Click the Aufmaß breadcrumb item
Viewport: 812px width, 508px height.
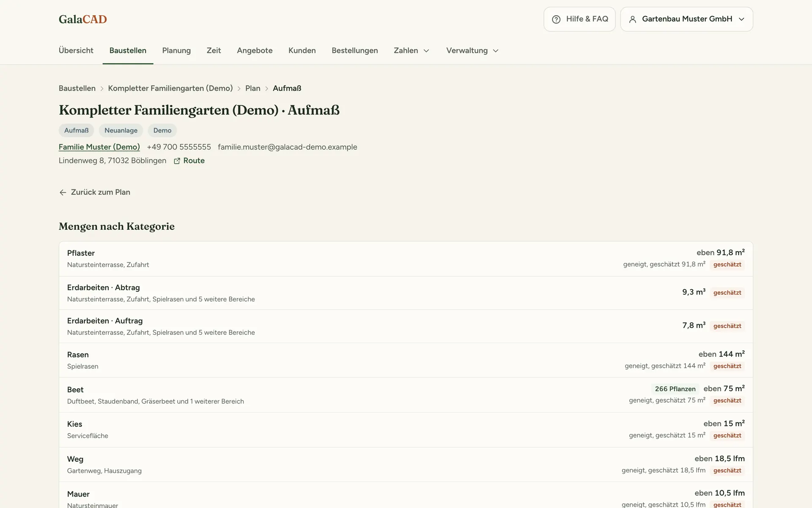(287, 88)
